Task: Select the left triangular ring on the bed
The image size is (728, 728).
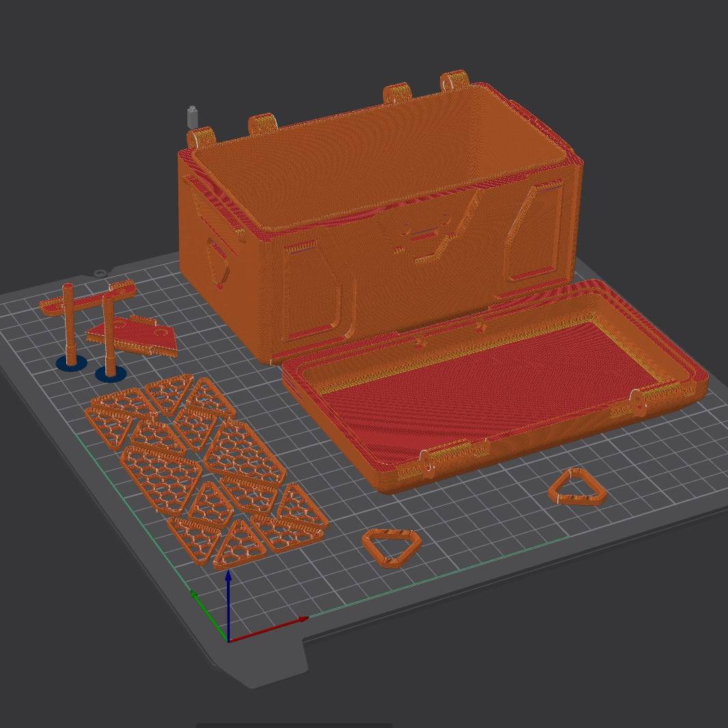Action: tap(388, 548)
